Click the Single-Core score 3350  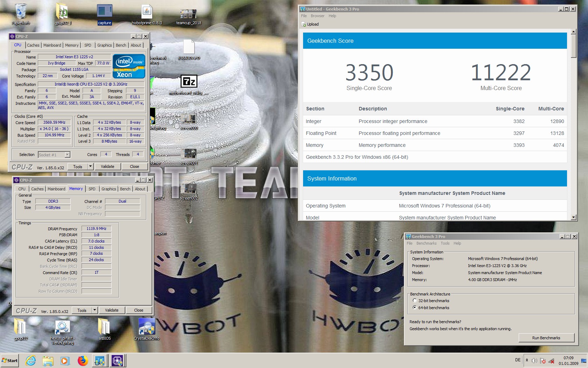point(369,73)
